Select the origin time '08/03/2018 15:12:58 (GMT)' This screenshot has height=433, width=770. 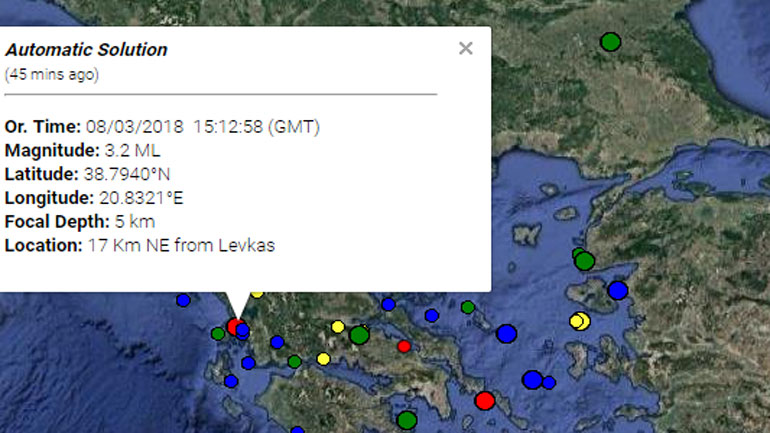202,127
